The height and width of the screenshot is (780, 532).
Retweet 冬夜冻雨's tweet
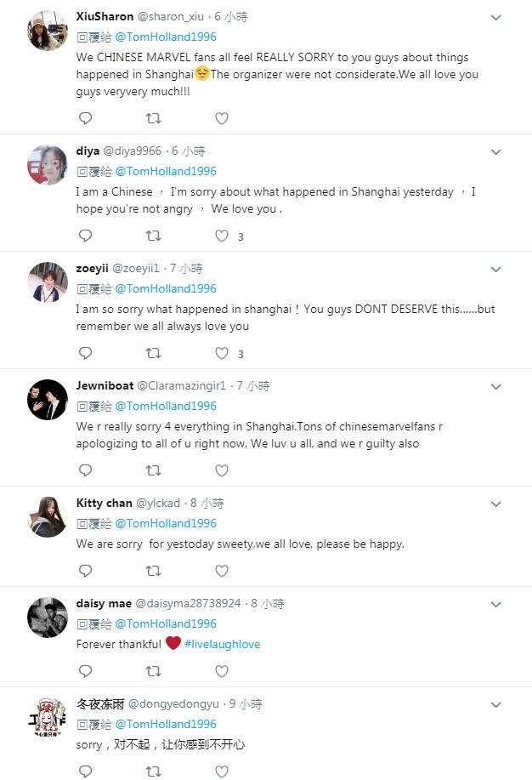point(153,771)
